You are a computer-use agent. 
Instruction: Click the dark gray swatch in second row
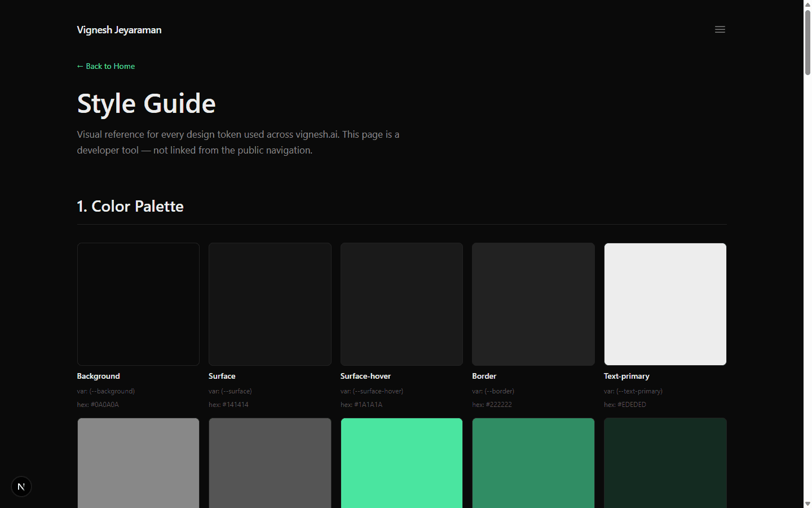pos(270,463)
